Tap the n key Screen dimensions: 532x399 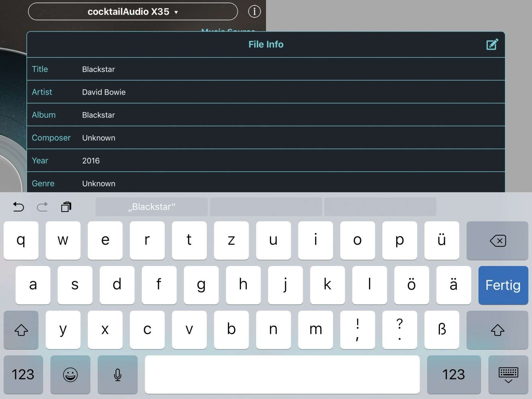click(x=273, y=330)
